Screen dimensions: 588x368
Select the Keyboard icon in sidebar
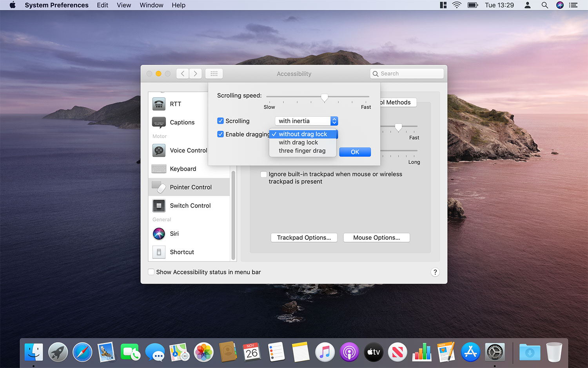(x=159, y=169)
